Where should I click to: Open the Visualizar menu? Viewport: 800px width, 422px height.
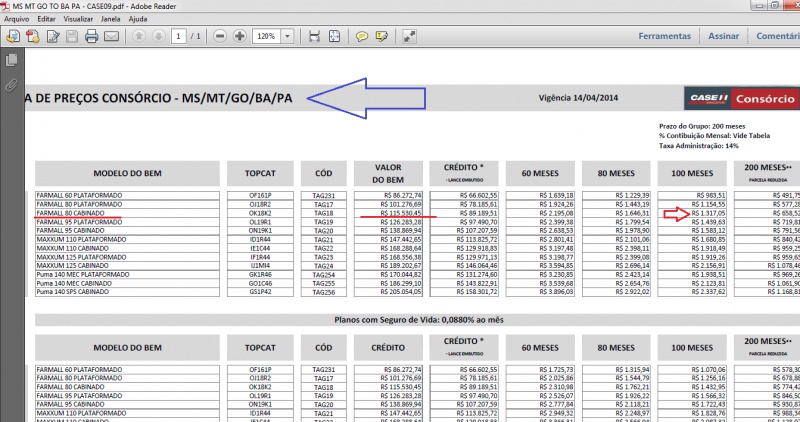78,19
